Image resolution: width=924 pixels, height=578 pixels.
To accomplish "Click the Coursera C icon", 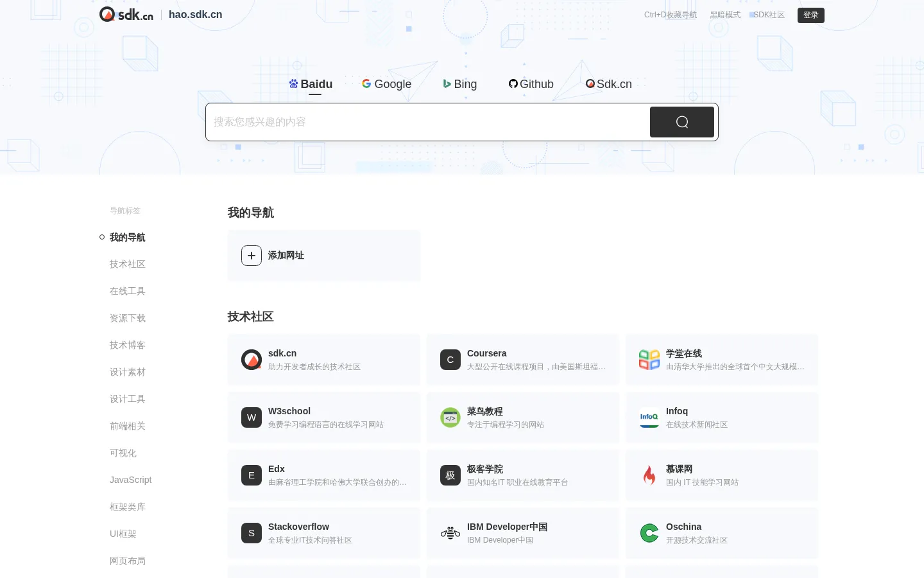I will pyautogui.click(x=450, y=360).
